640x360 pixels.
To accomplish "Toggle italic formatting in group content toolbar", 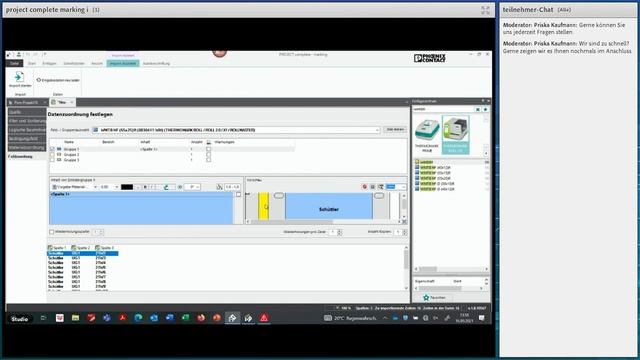I will [151, 187].
